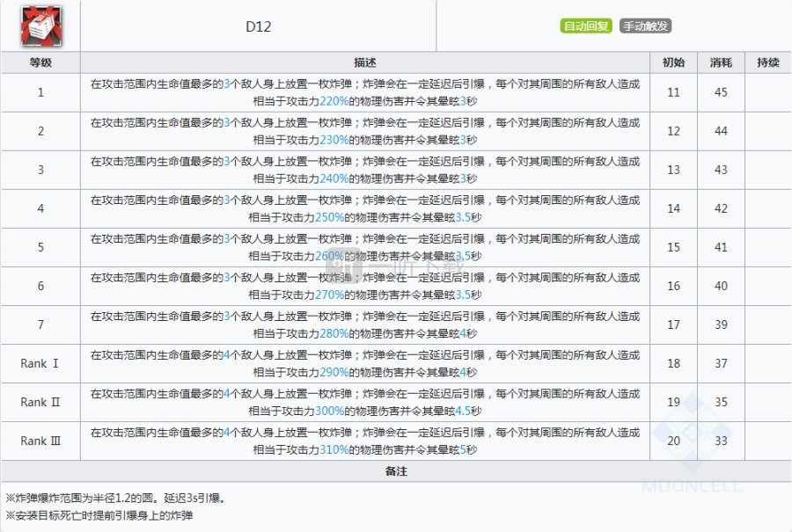Click initial SP value 12
The image size is (792, 532).
click(673, 131)
